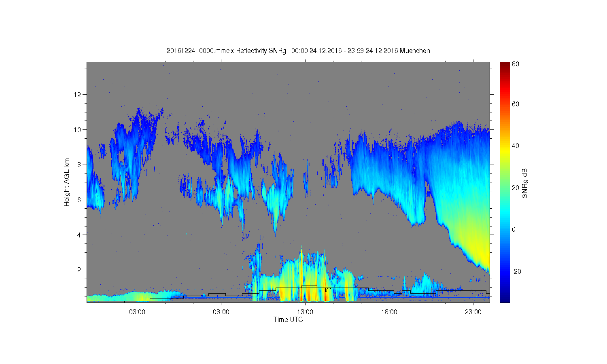
Task: Select the colorbar tick label -20
Action: click(517, 271)
